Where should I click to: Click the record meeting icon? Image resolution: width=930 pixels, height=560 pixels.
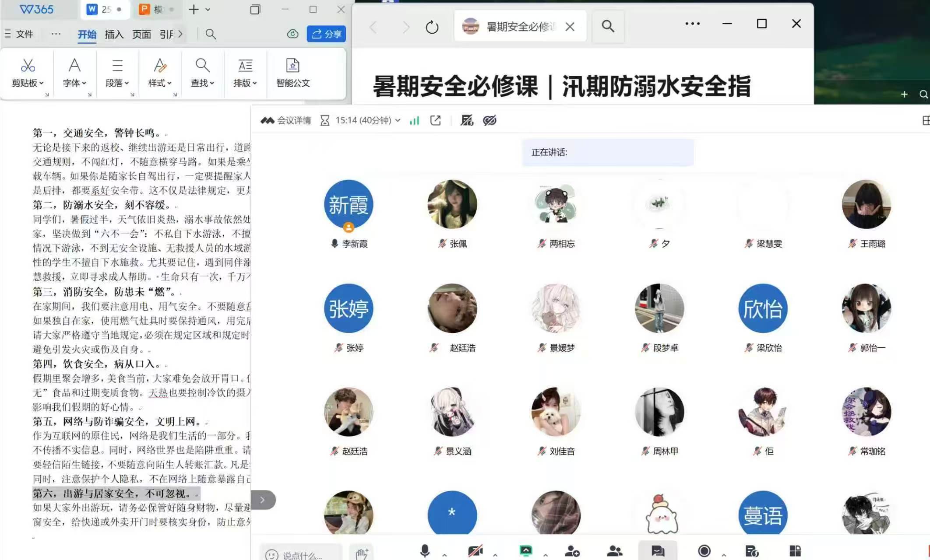tap(704, 551)
